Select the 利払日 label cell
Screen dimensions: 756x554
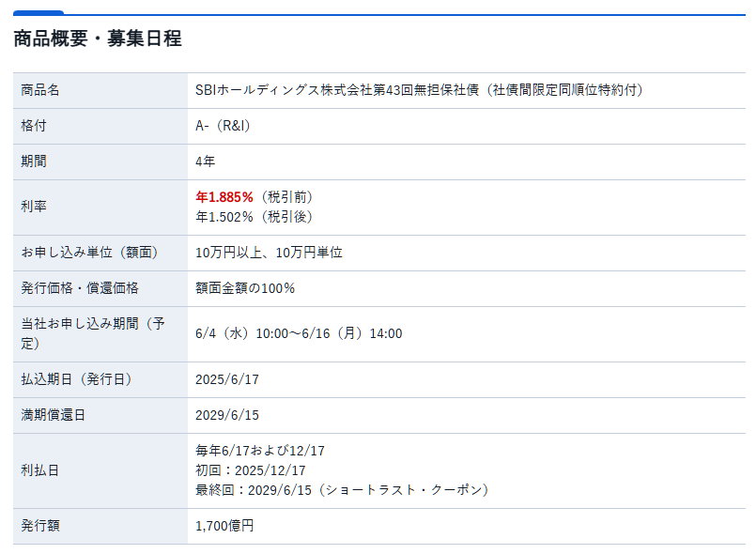click(x=100, y=470)
